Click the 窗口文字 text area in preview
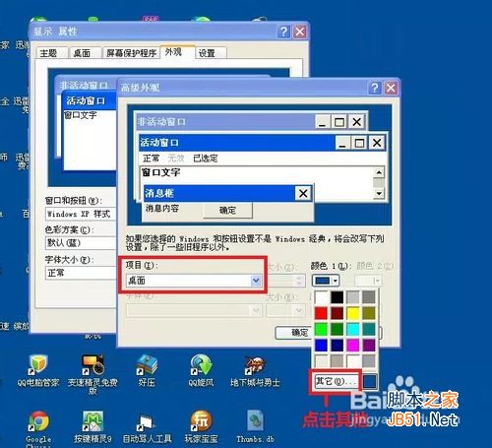This screenshot has height=448, width=492. pyautogui.click(x=257, y=183)
